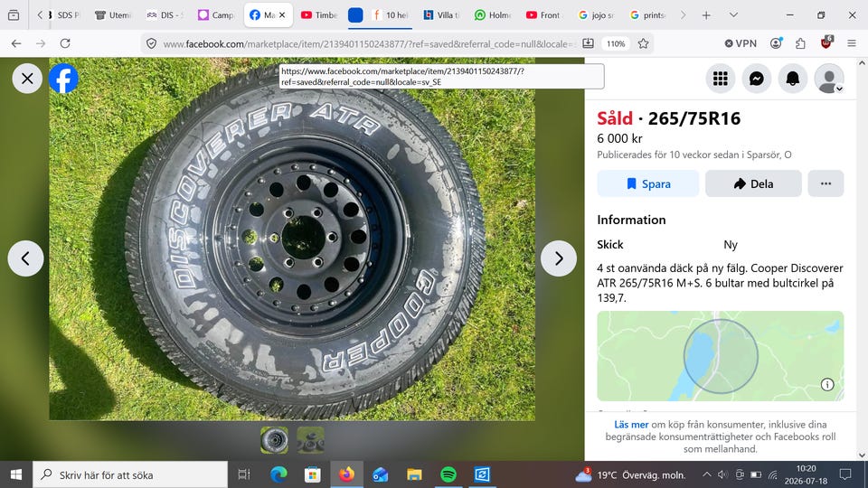
Task: Open Messenger from the top bar
Action: pyautogui.click(x=756, y=79)
